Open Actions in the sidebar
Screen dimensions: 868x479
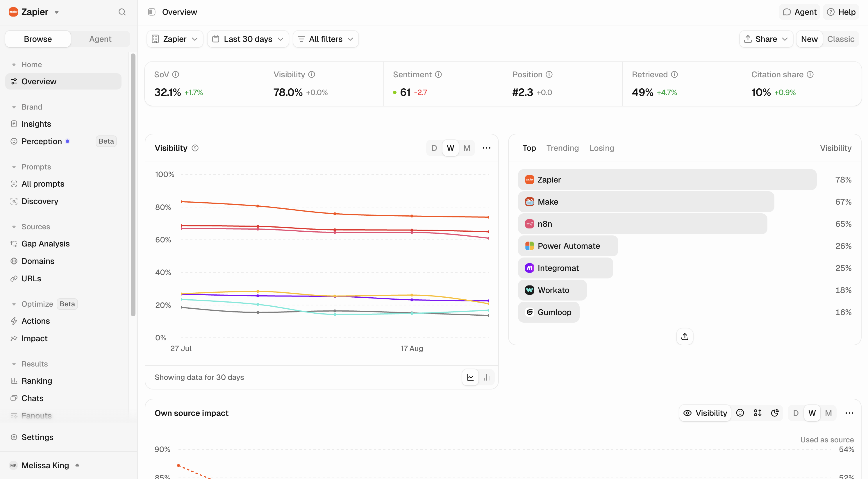pyautogui.click(x=63, y=321)
